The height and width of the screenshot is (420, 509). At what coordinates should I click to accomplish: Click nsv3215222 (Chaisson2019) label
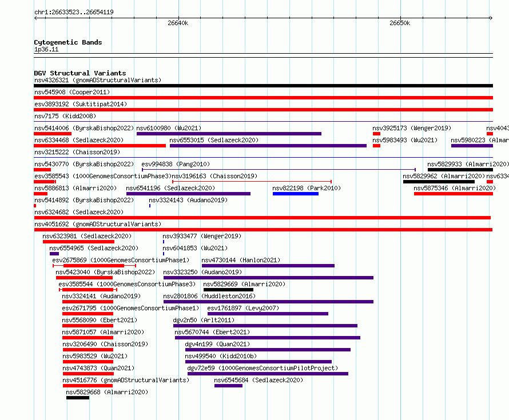click(77, 152)
